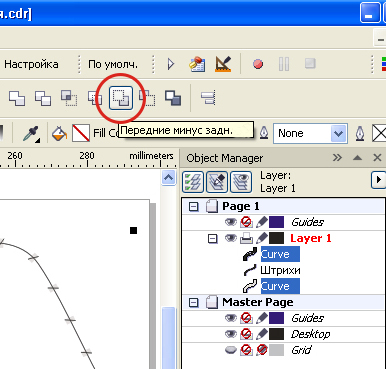The width and height of the screenshot is (386, 369).
Task: Collapse the Layer 1 tree node
Action: 212,239
